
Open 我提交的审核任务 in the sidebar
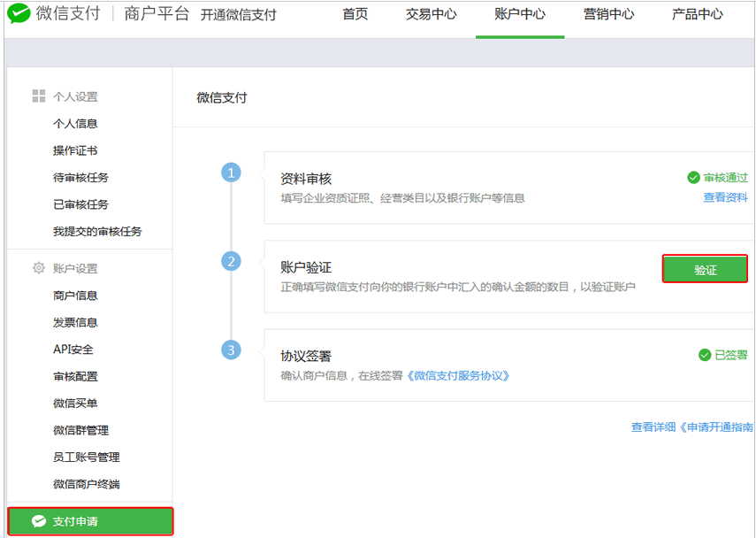tap(97, 232)
